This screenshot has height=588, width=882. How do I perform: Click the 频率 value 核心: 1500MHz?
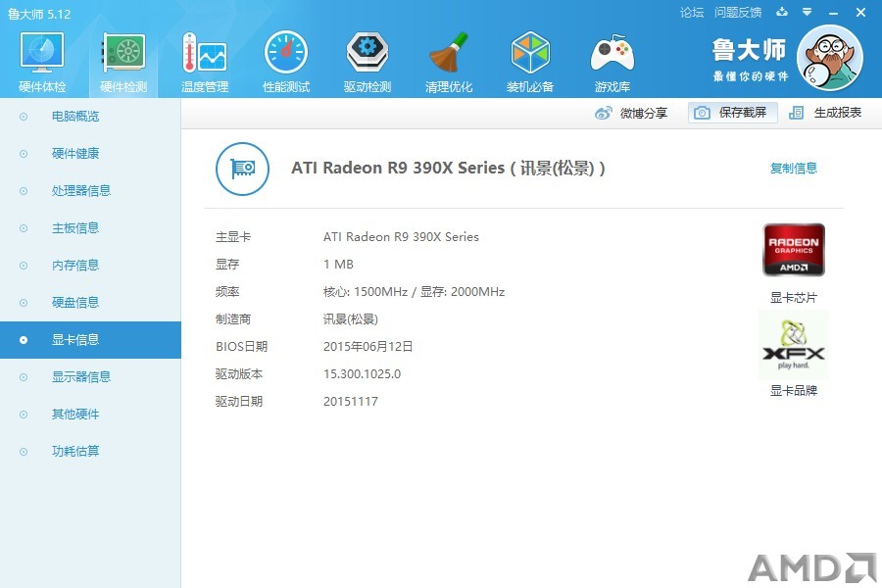click(366, 292)
